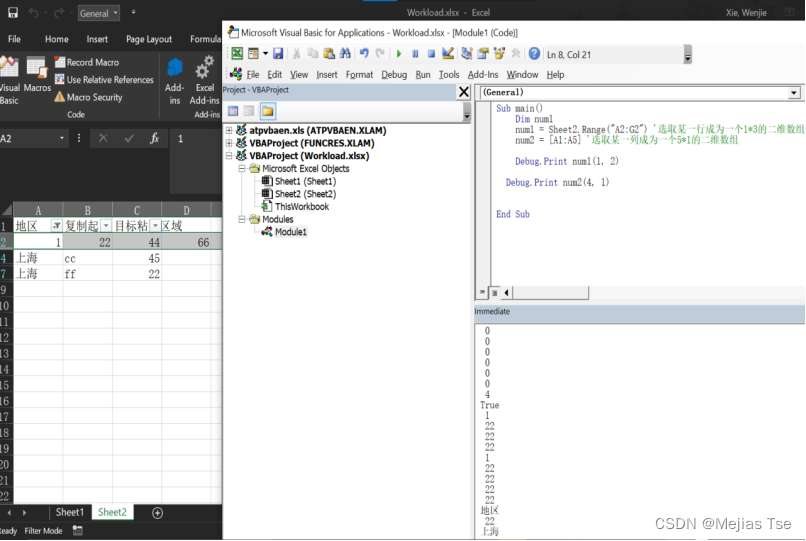Open the VBA File menu
Viewport: 806px width, 541px height.
point(253,75)
